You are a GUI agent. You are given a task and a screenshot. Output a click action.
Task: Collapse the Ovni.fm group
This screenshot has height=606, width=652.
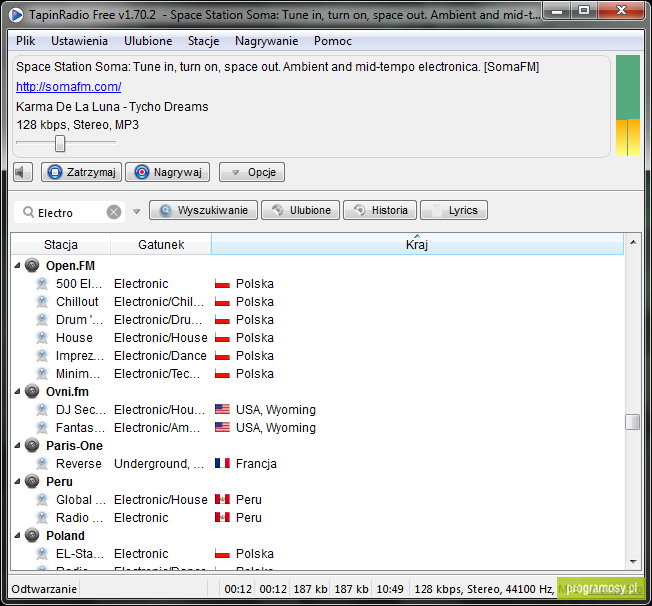coord(17,391)
